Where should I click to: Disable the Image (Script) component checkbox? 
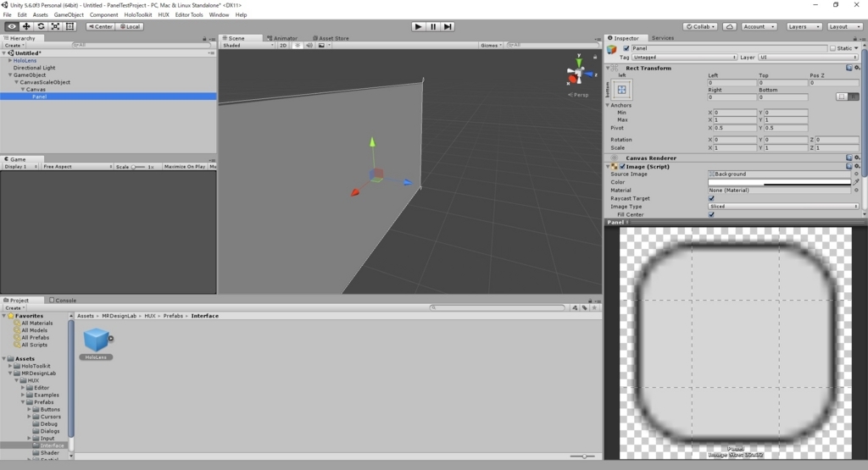pos(622,166)
